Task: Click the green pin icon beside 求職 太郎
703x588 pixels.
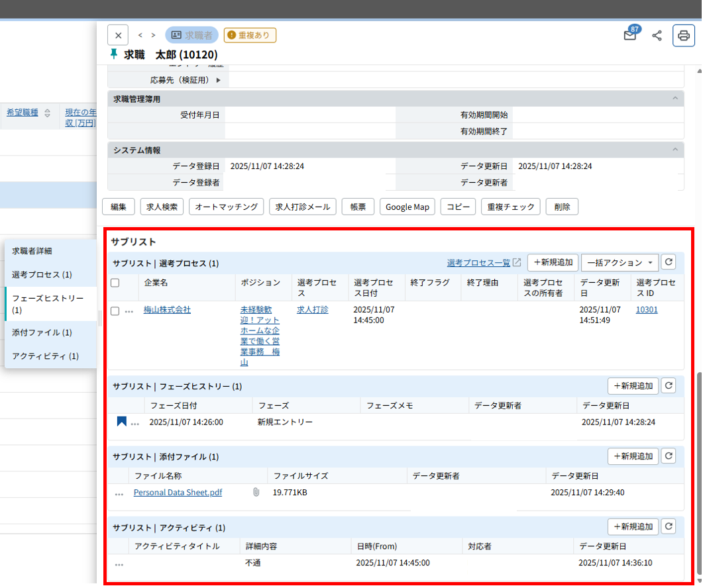Action: [x=113, y=54]
